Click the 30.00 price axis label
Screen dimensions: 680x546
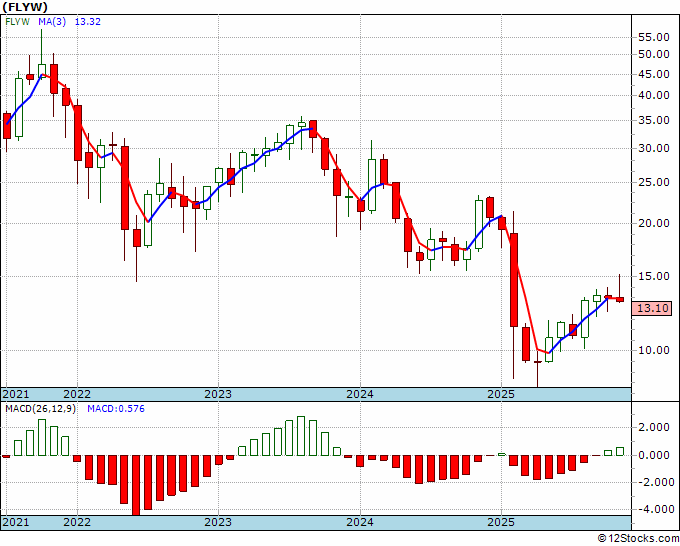pos(654,148)
